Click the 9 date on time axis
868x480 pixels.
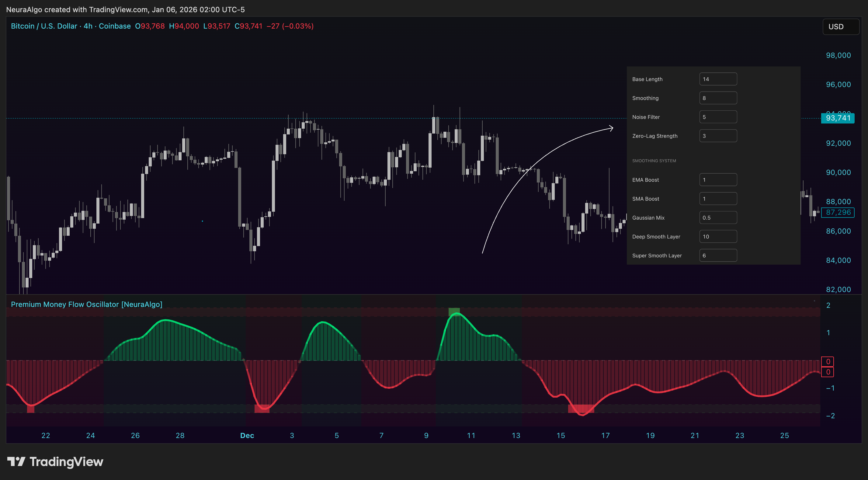pyautogui.click(x=426, y=436)
